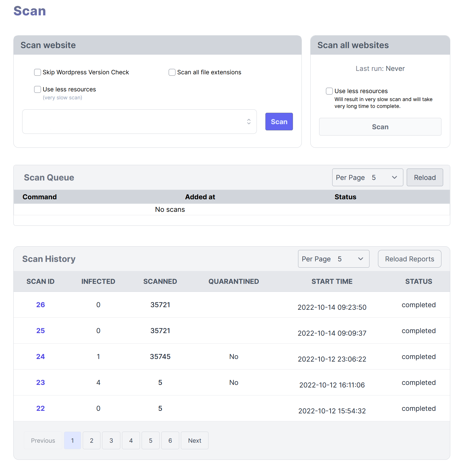Click Reload Reports button
Viewport: 473px width, 476px height.
(x=410, y=259)
